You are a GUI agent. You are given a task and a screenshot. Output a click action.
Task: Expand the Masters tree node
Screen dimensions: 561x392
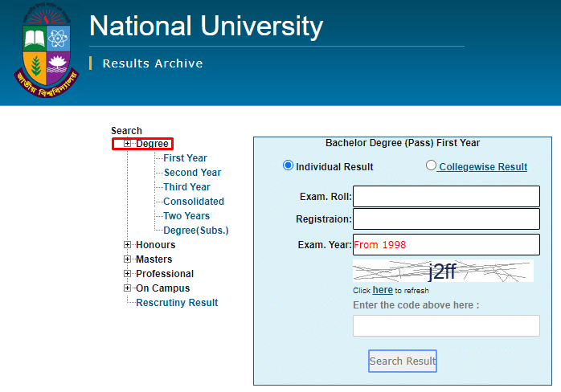click(127, 259)
